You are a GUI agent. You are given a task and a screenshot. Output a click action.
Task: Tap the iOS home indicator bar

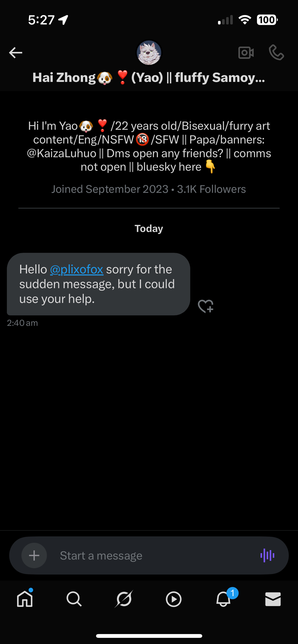[x=149, y=636]
